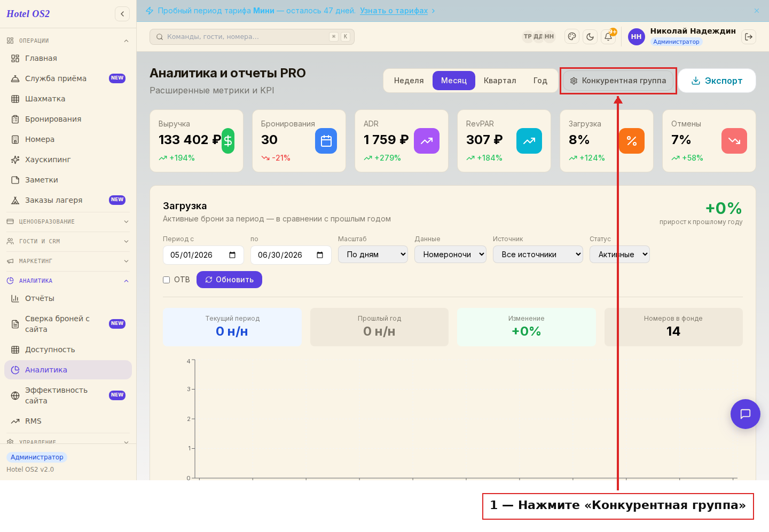The image size is (769, 532).
Task: Open calendar picker for end date
Action: click(x=320, y=255)
